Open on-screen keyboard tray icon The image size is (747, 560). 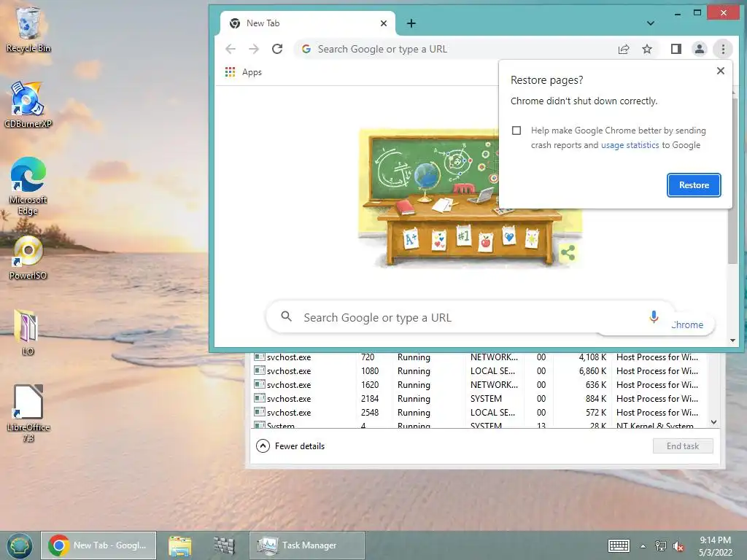(x=619, y=545)
